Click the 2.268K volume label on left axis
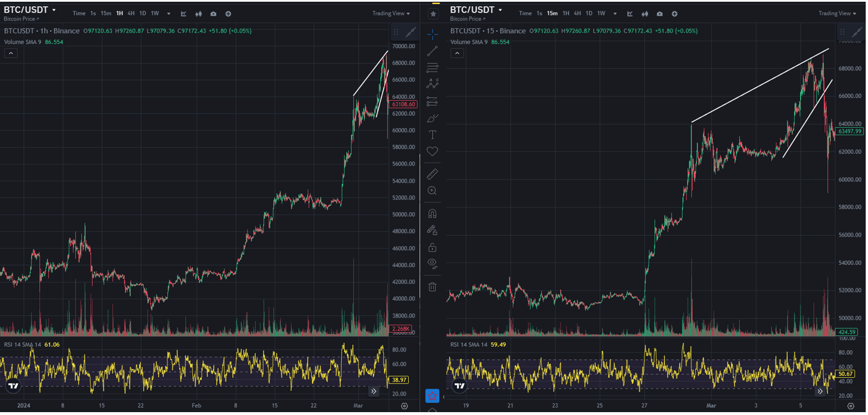The width and height of the screenshot is (868, 415). [399, 328]
